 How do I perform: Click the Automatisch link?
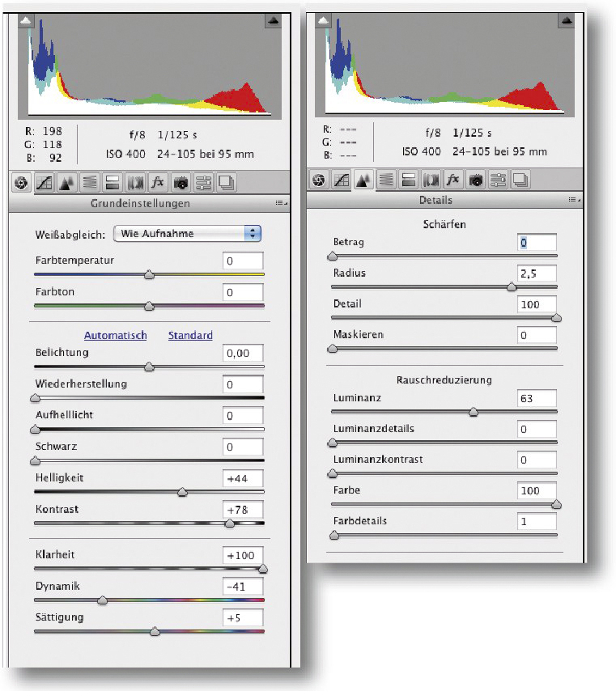[x=116, y=335]
